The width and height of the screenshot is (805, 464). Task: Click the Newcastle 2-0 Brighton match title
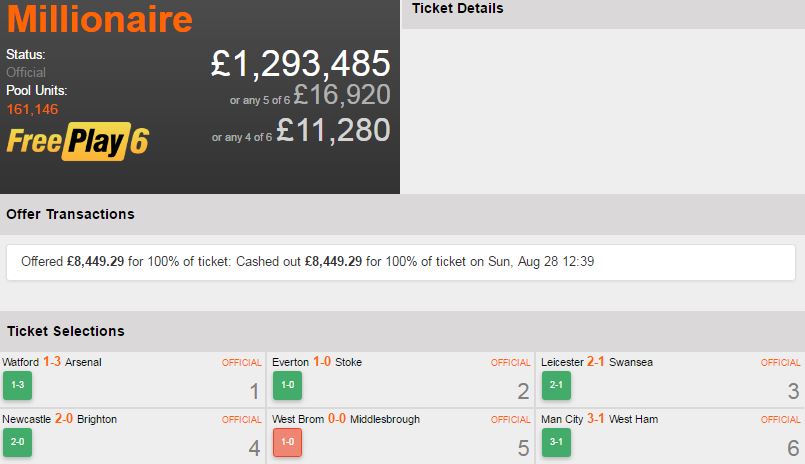click(x=59, y=419)
